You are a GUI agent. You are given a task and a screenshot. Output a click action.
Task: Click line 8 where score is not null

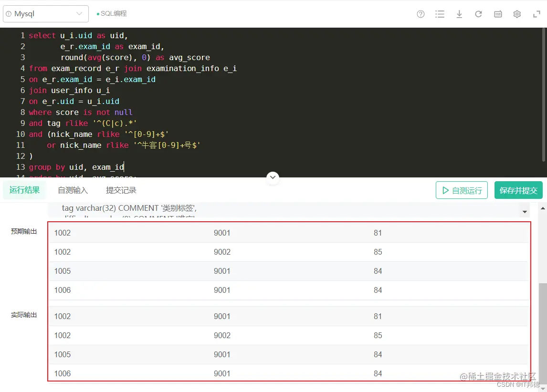[81, 112]
